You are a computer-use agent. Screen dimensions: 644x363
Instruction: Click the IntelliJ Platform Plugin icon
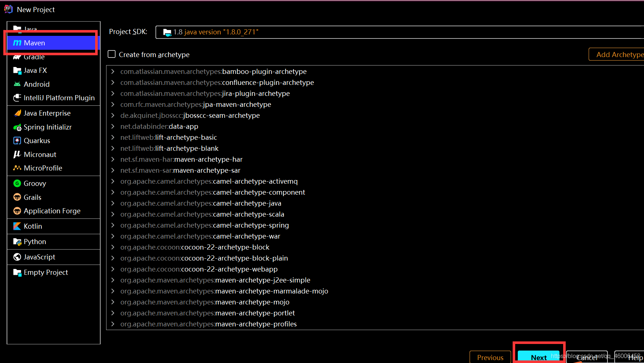pos(17,98)
